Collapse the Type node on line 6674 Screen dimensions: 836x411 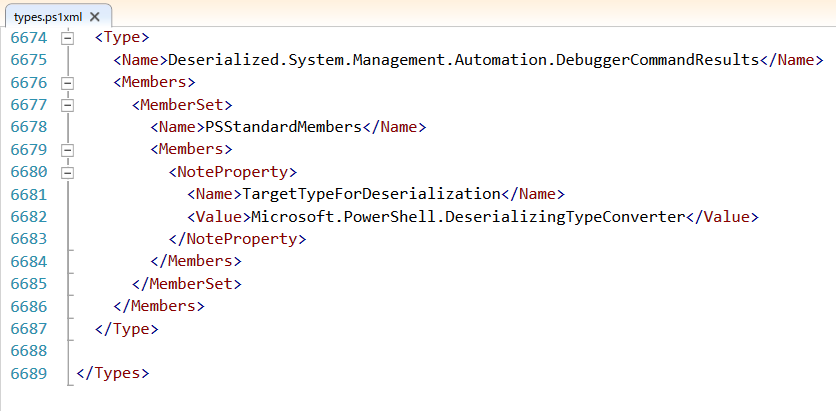click(x=68, y=38)
